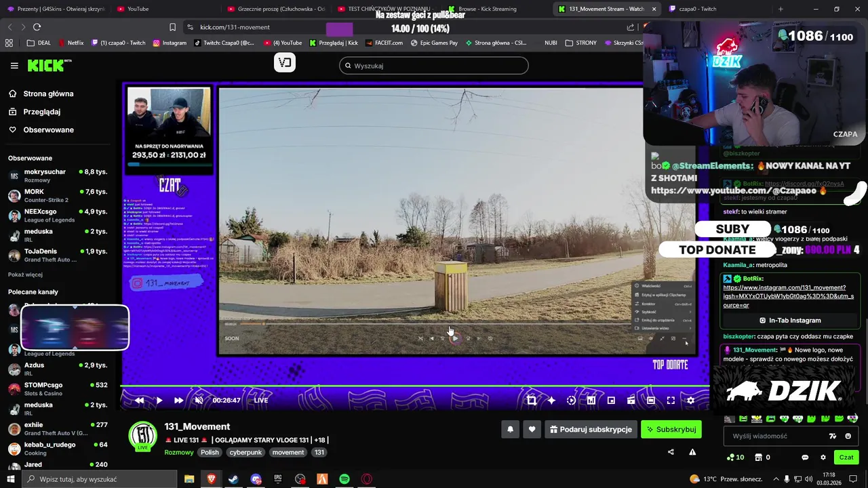Toggle picture-in-picture mini player
Screen dimensions: 868x488
611,401
